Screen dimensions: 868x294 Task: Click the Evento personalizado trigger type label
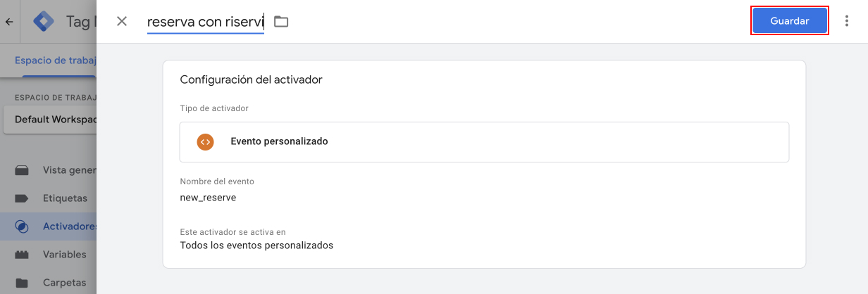click(279, 141)
